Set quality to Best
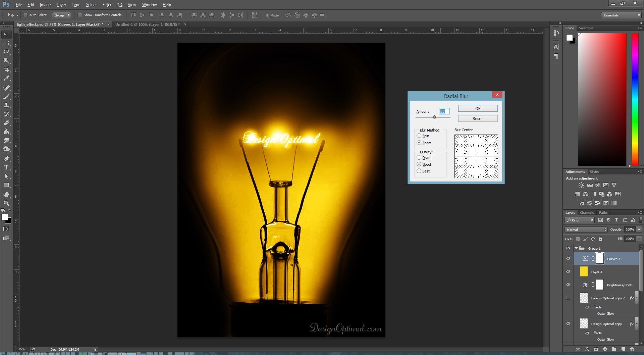This screenshot has height=355, width=644. (x=419, y=171)
